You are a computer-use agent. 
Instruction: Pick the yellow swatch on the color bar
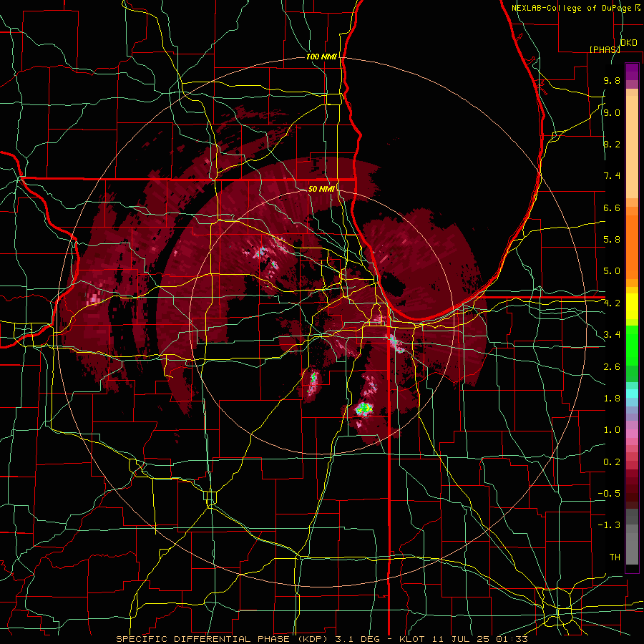pos(632,306)
